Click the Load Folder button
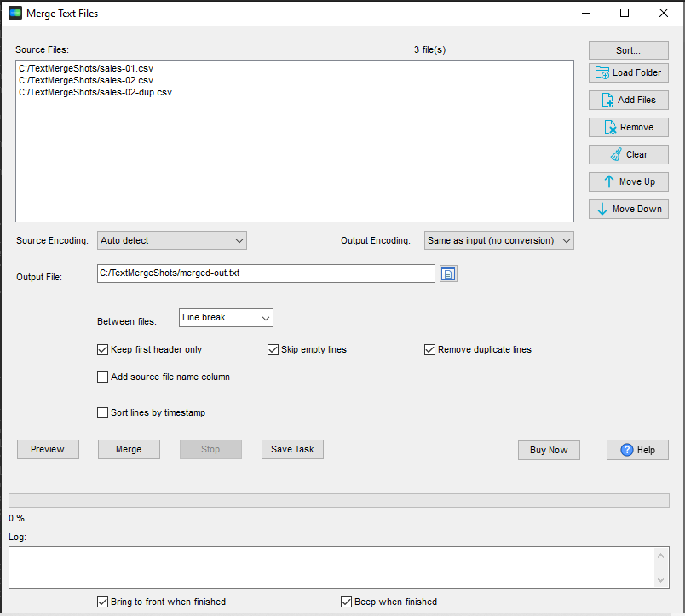This screenshot has height=616, width=685. click(628, 73)
